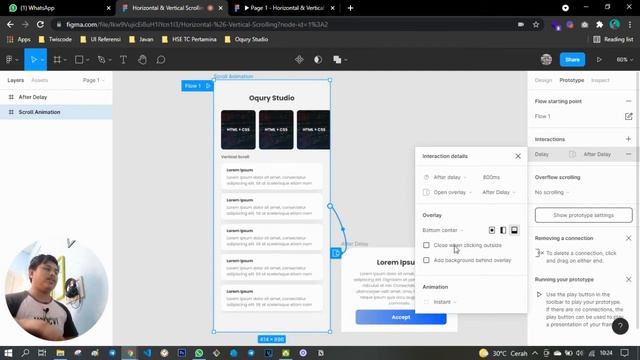Switch to the Design tab

(543, 80)
